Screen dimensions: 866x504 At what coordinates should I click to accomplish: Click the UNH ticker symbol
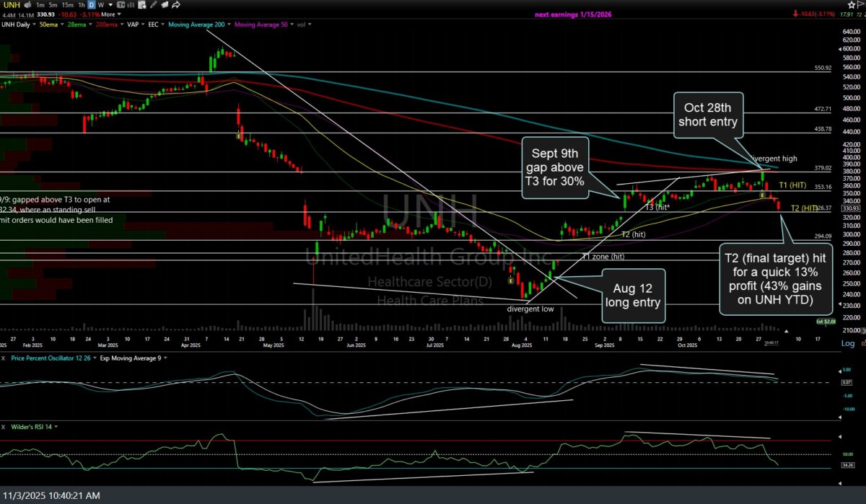10,4
